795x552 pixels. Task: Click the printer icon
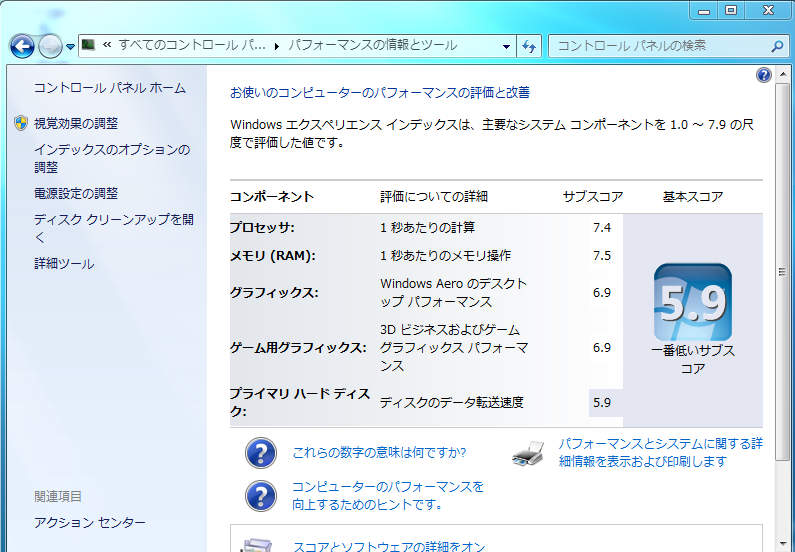coord(528,453)
